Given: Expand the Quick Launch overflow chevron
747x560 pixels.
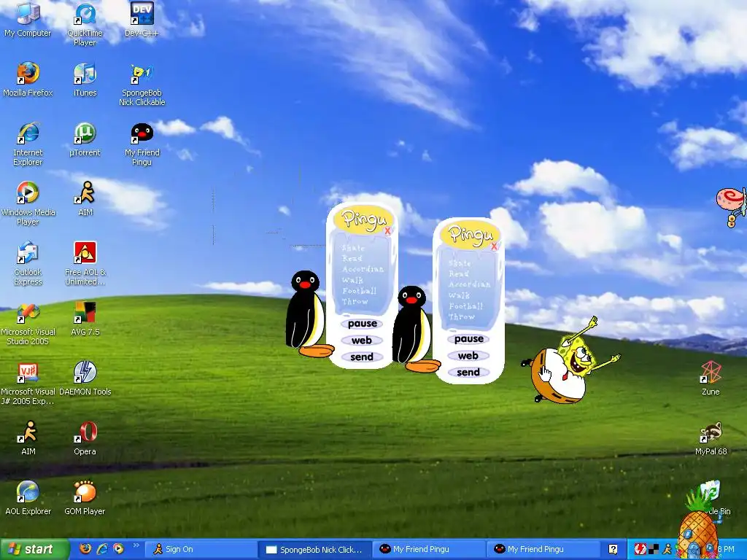Looking at the screenshot, I should click(x=136, y=545).
